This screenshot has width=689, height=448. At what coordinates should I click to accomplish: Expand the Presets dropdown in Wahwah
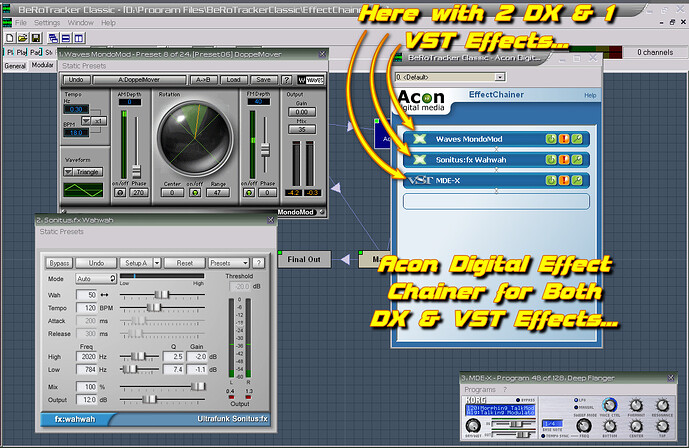tap(227, 262)
